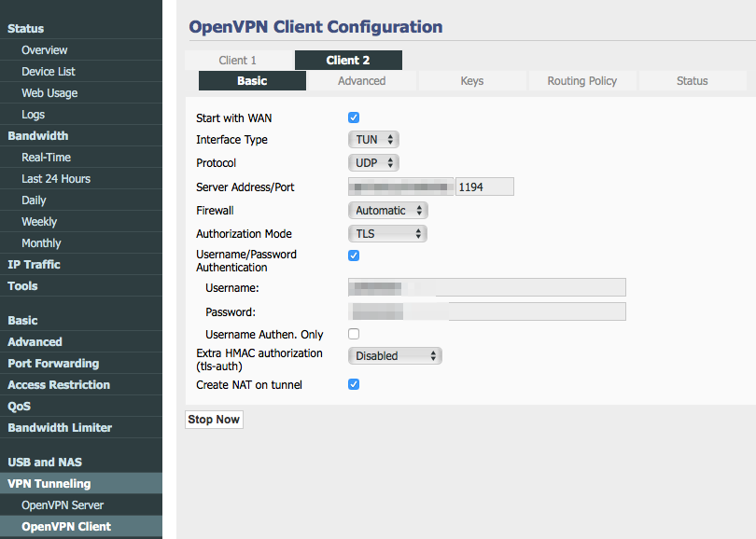Image resolution: width=756 pixels, height=539 pixels.
Task: Open Port Forwarding in the sidebar
Action: (x=81, y=363)
